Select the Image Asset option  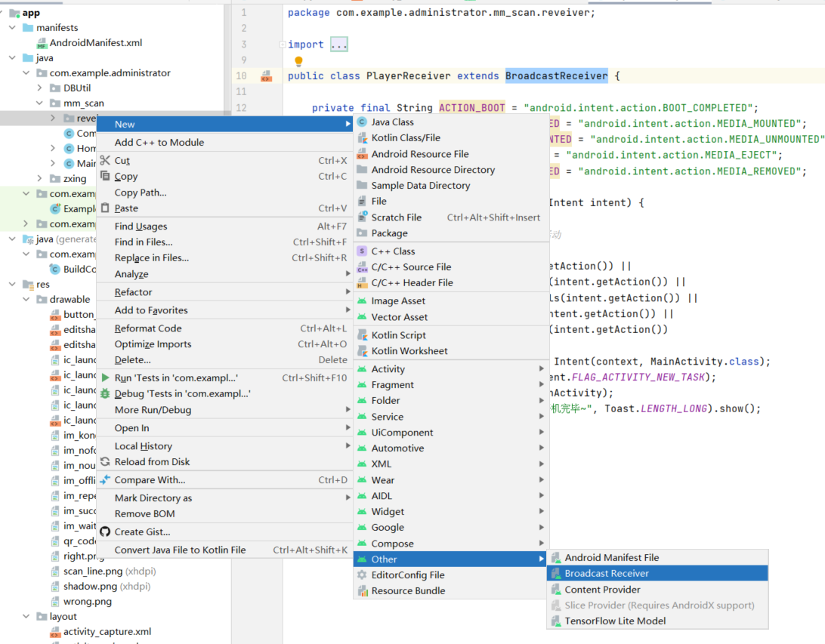[399, 300]
